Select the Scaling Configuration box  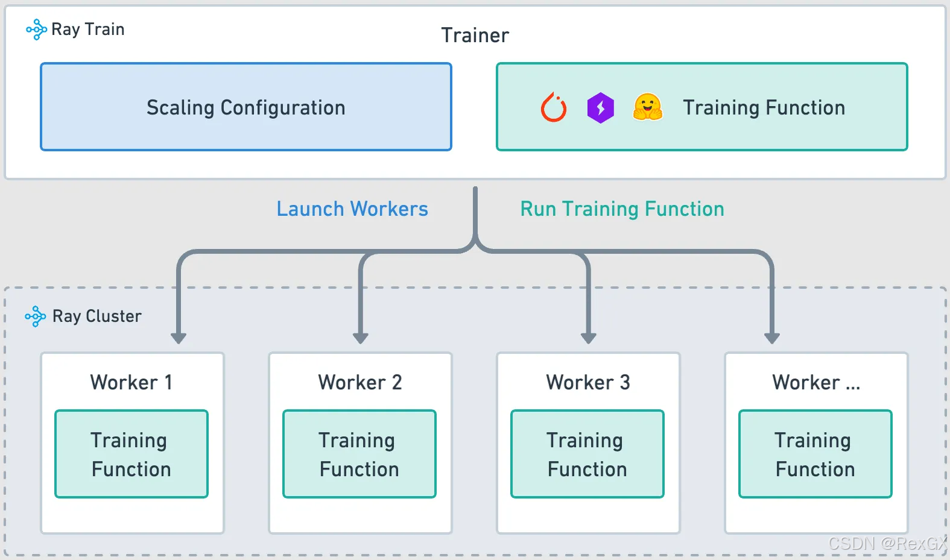246,107
